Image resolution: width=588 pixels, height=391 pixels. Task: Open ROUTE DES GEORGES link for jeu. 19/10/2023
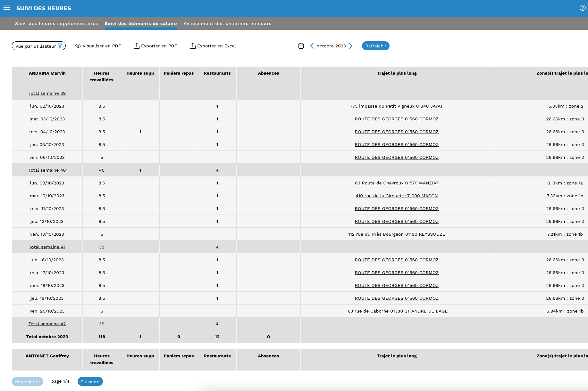pos(397,298)
